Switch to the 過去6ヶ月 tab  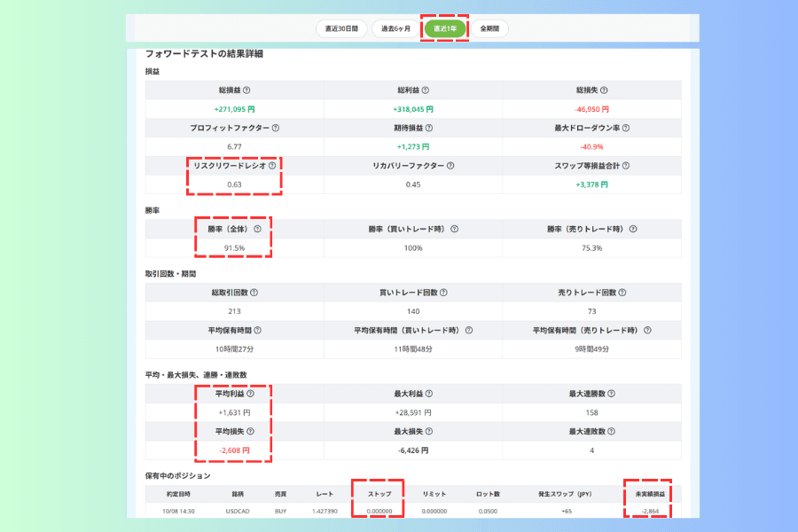point(396,28)
